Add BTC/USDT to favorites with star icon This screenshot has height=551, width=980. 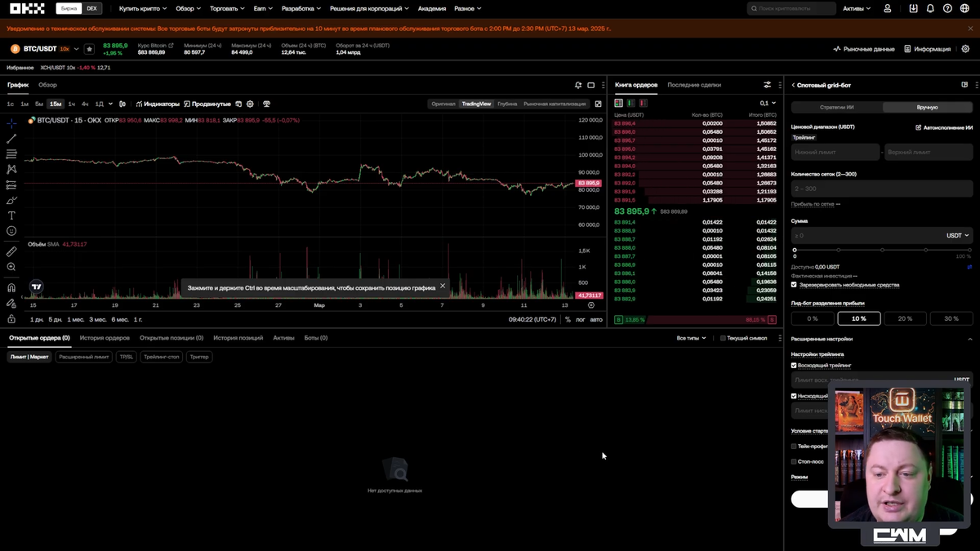89,49
